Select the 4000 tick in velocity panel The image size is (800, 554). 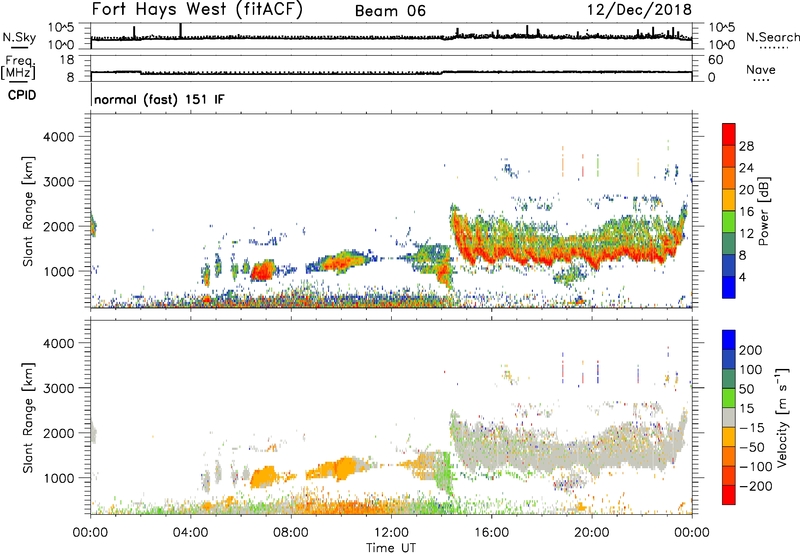pyautogui.click(x=58, y=343)
